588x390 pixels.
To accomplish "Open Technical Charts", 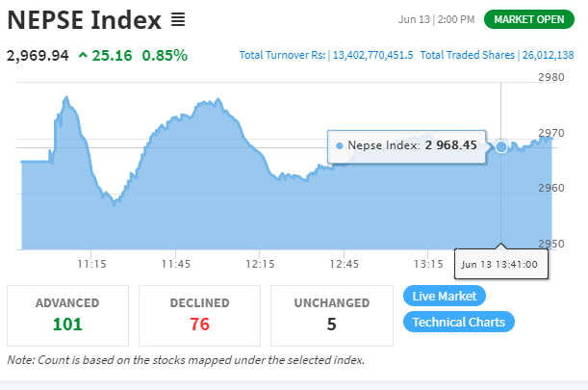I will [459, 322].
